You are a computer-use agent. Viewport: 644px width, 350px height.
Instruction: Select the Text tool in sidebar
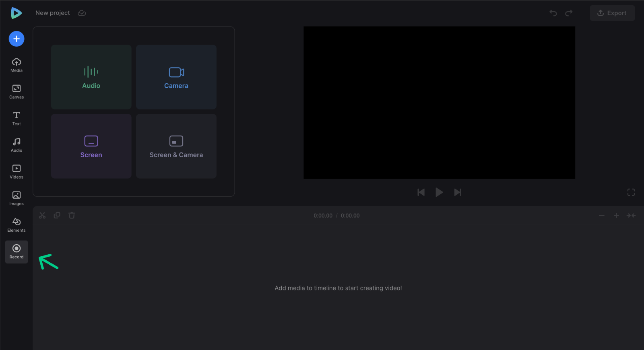tap(17, 118)
